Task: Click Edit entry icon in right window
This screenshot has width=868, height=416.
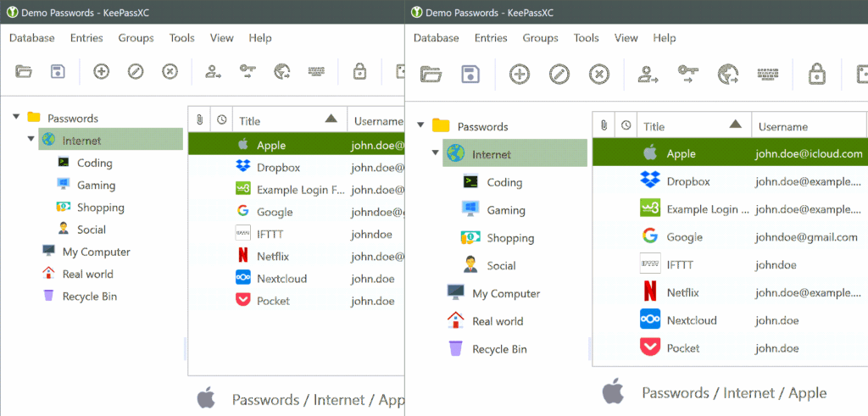Action: click(x=559, y=74)
